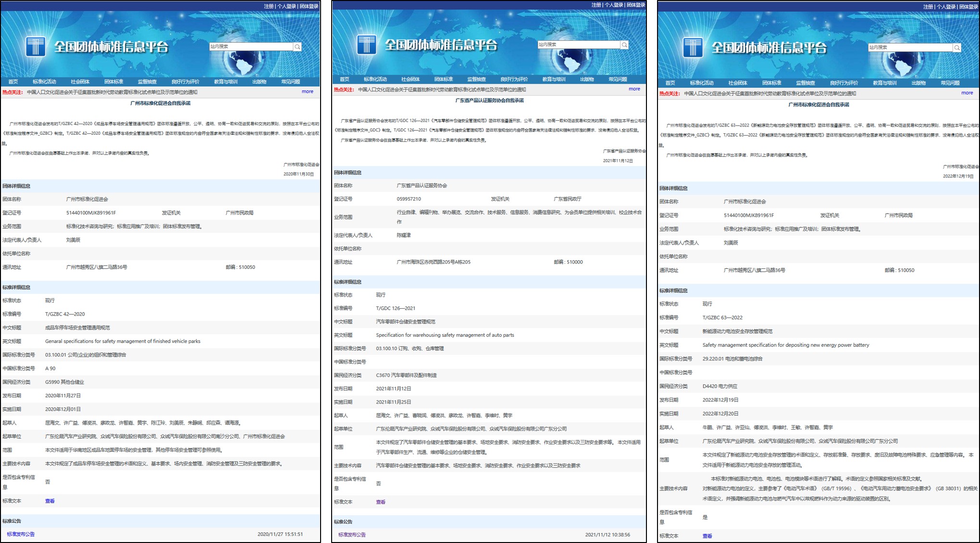The height and width of the screenshot is (543, 980).
Task: Click 查看 standard text link for T/GZBC 42—2020
Action: pos(50,501)
